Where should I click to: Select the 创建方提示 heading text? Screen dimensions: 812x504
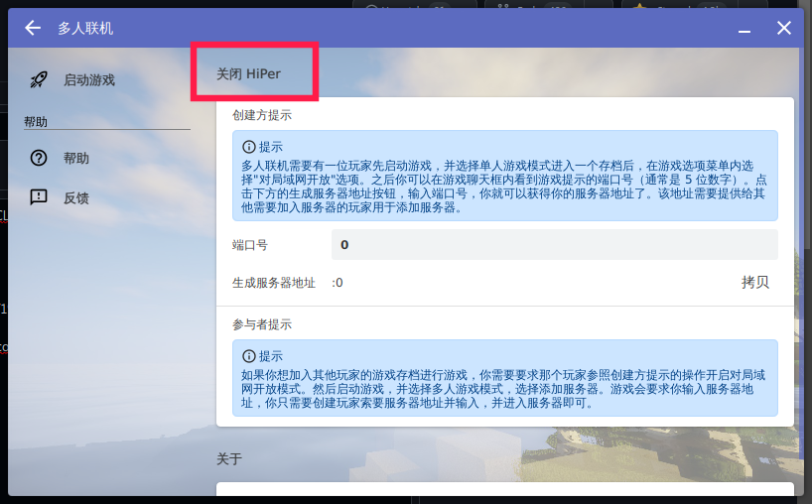262,115
